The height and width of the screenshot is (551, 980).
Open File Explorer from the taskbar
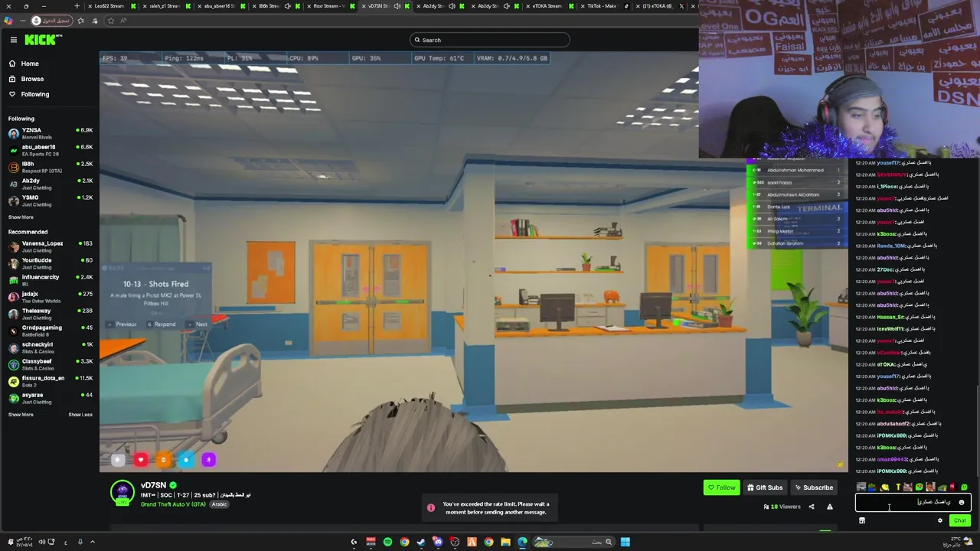point(505,543)
